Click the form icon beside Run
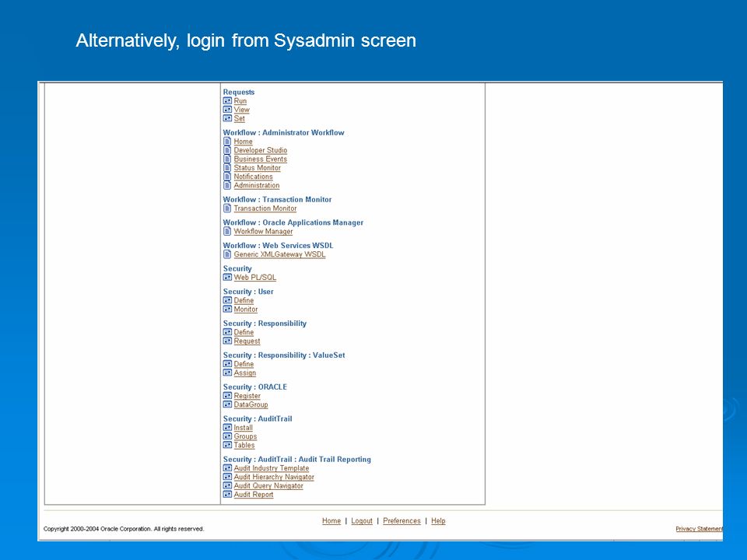Viewport: 747px width, 560px height. 227,101
